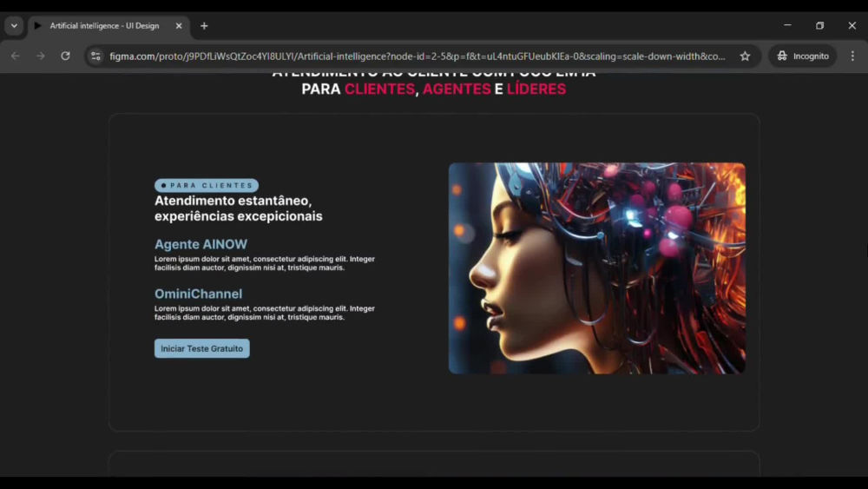Focus the figma.com URL address field
868x489 pixels.
[x=418, y=56]
